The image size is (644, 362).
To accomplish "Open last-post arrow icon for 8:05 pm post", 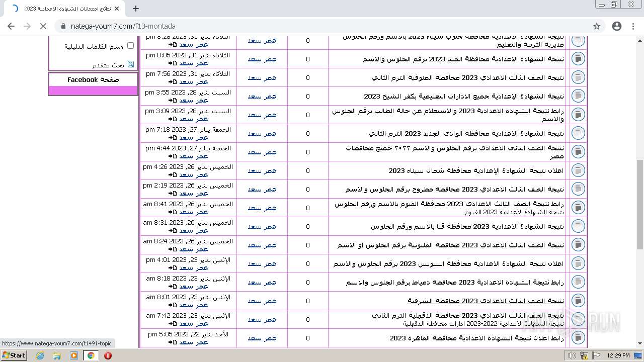I will click(172, 63).
